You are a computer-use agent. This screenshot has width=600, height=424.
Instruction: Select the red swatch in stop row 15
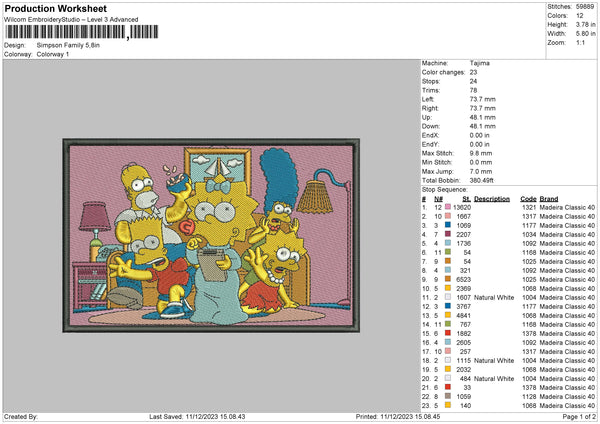point(448,333)
